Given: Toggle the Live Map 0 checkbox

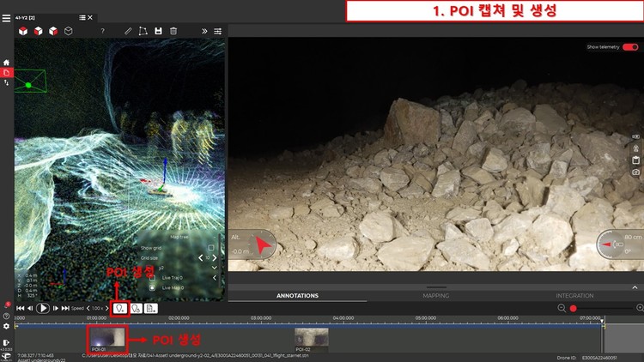Looking at the screenshot, I should (x=152, y=287).
